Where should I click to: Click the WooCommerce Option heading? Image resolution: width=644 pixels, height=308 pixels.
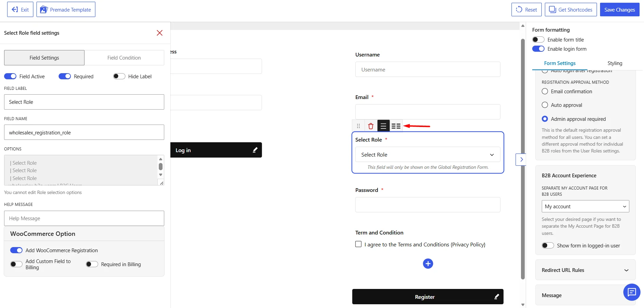pyautogui.click(x=43, y=234)
